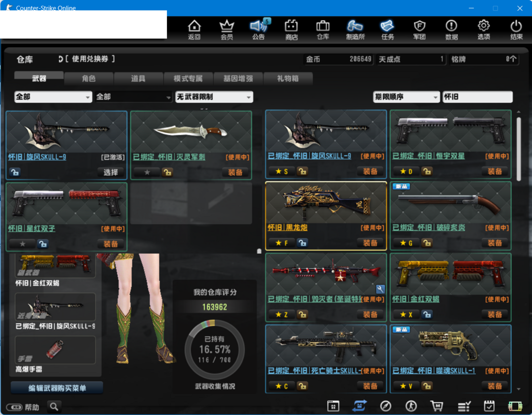Click 装备 on the 恒宇双星 card
The width and height of the screenshot is (532, 415).
point(495,171)
